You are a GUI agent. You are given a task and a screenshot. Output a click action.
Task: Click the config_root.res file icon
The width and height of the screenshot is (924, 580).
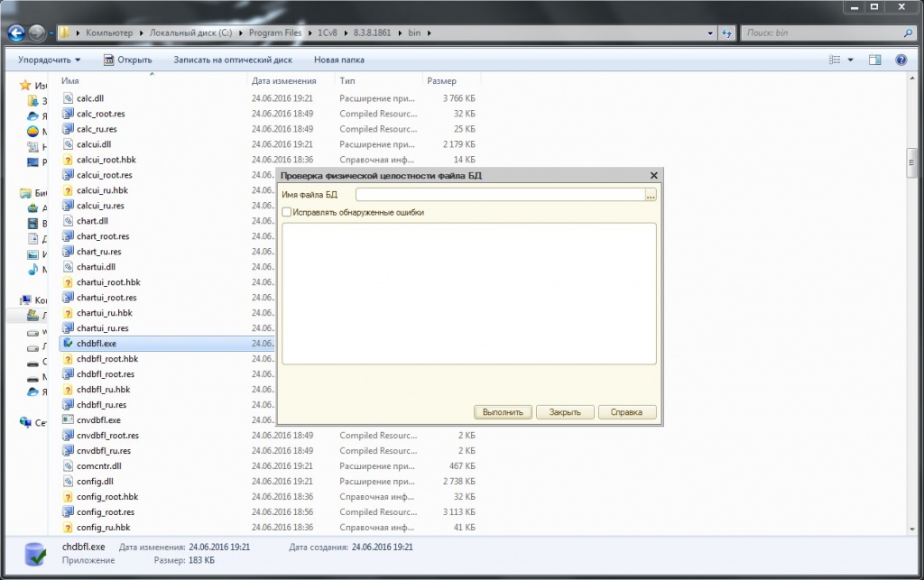pyautogui.click(x=68, y=512)
